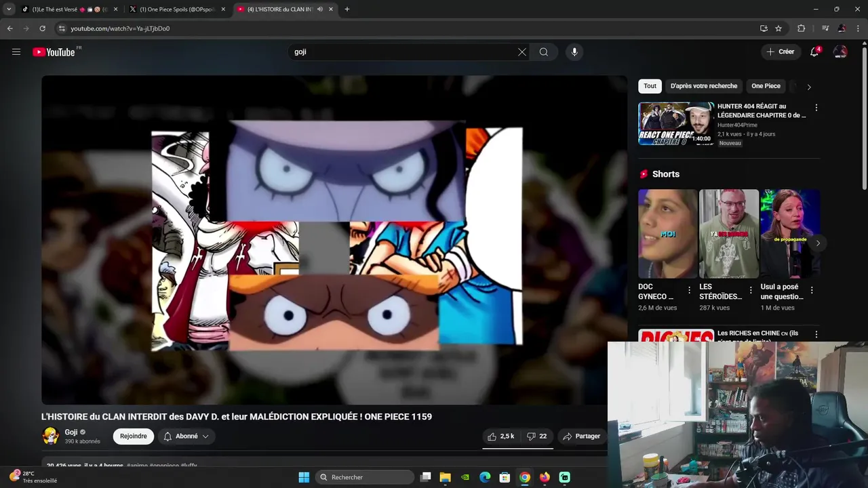Clear the search box text

[x=521, y=52]
